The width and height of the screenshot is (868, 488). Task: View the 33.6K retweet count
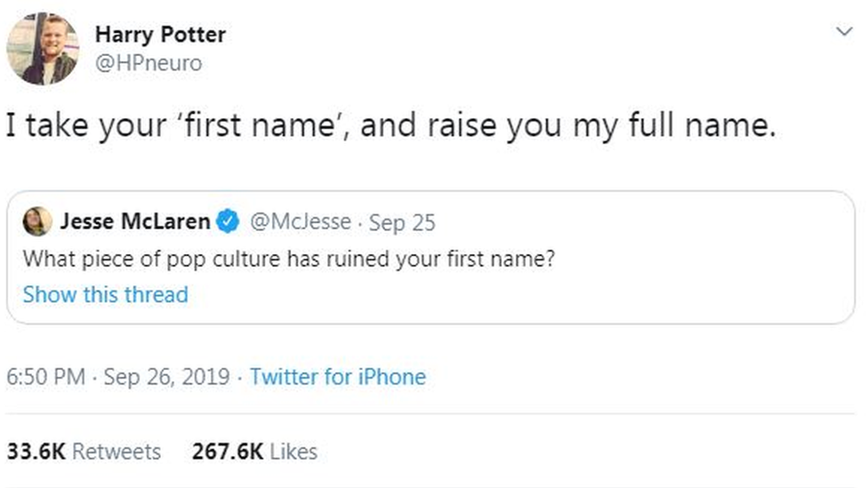coord(36,452)
